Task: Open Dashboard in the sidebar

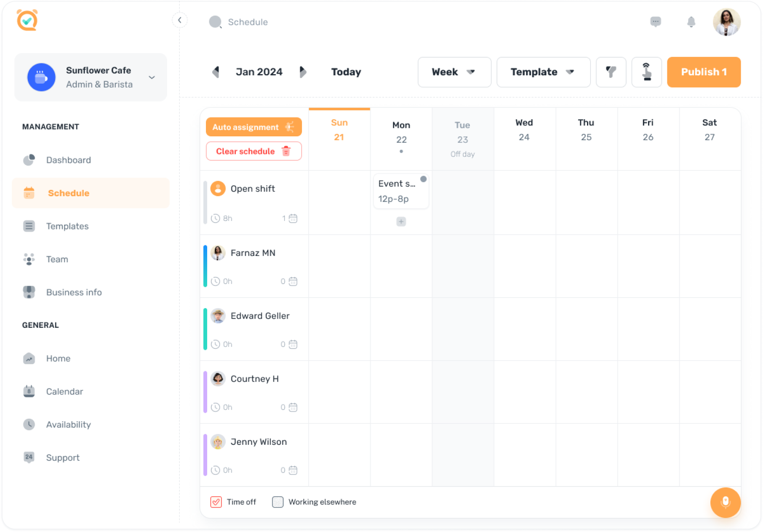Action: tap(68, 160)
